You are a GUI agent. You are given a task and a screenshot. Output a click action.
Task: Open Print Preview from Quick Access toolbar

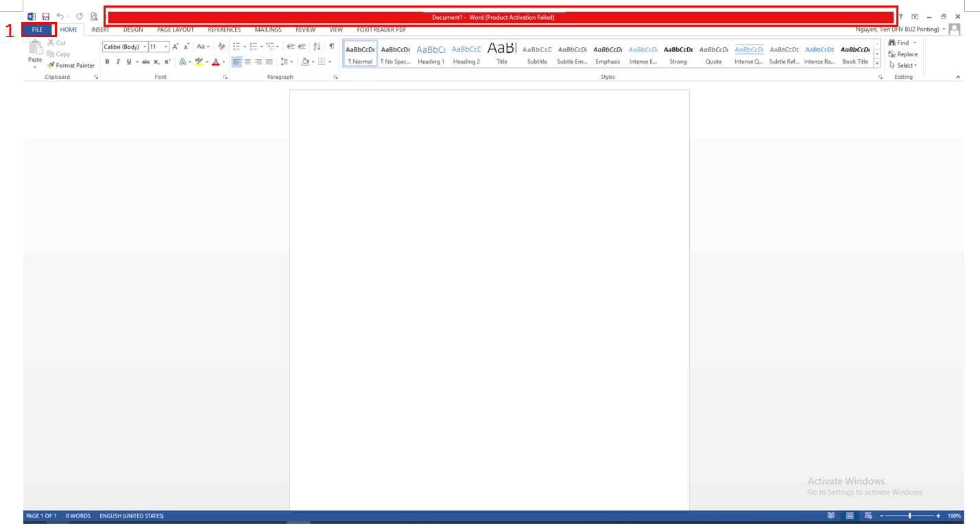[95, 16]
